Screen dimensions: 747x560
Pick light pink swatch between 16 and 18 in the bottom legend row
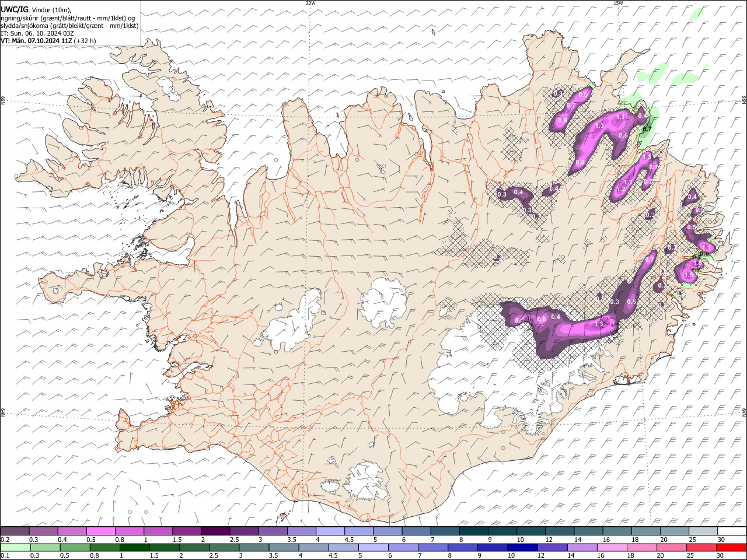(x=611, y=548)
